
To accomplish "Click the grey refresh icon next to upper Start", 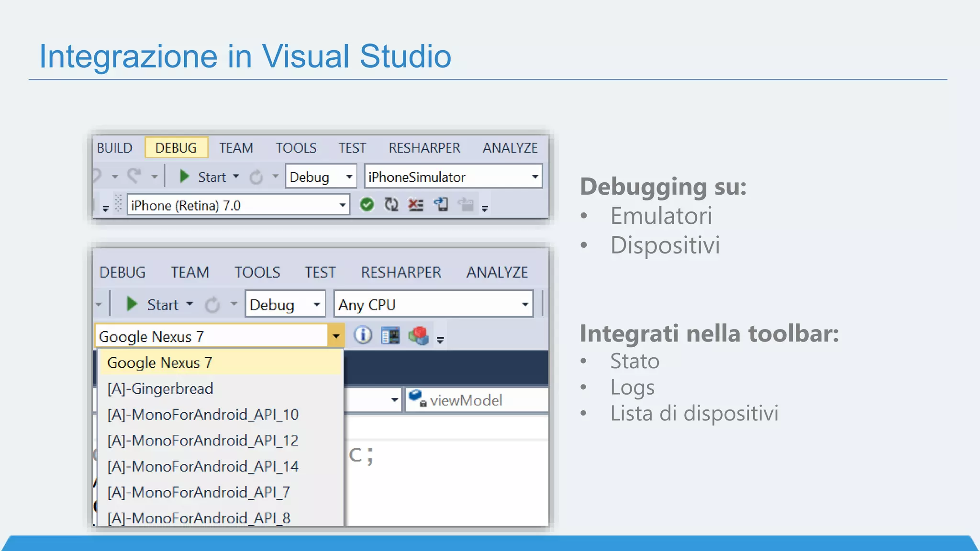I will coord(256,177).
